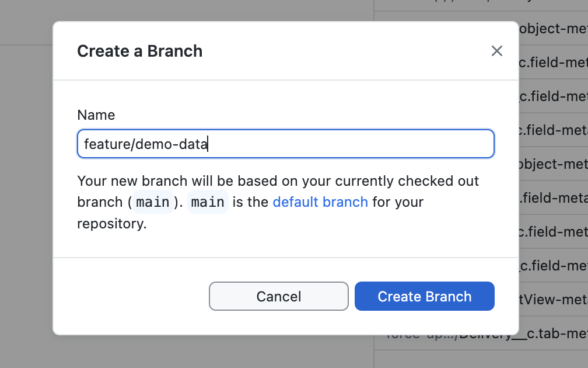Screen dimensions: 588x368
Task: Close the Create a Branch dialog
Action: pyautogui.click(x=496, y=51)
